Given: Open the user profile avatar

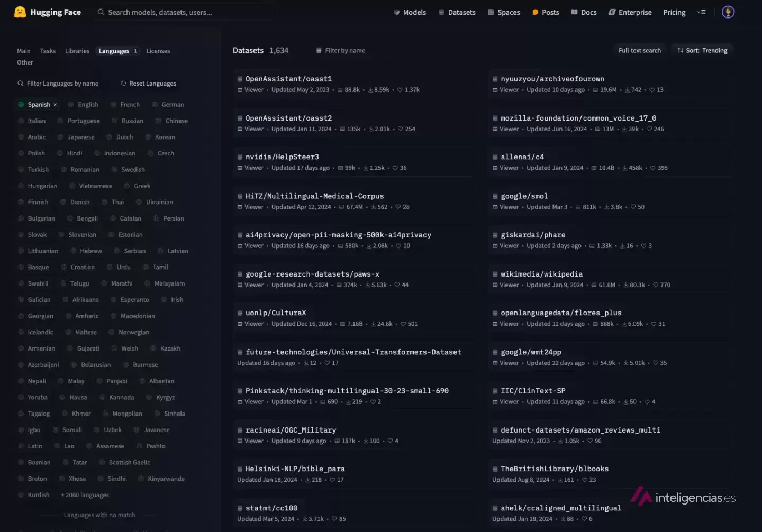Looking at the screenshot, I should [x=728, y=12].
